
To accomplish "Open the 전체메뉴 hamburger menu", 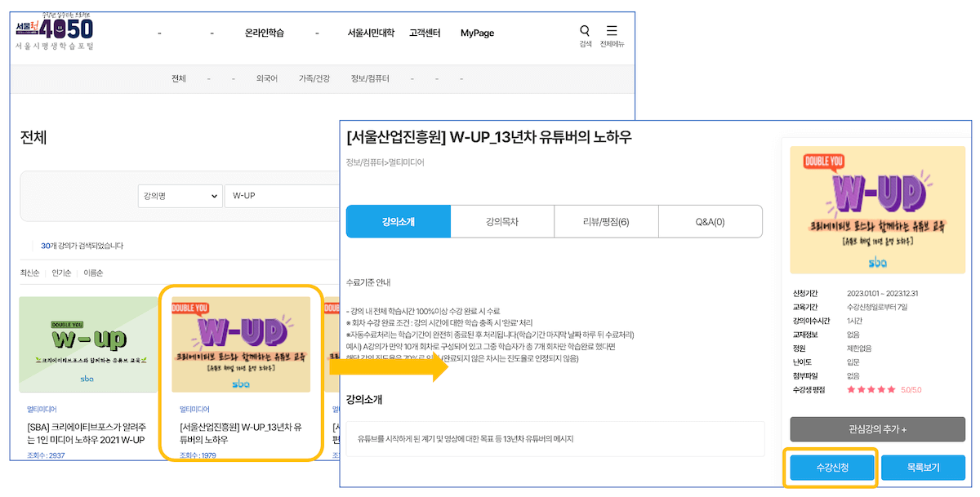I will [612, 31].
